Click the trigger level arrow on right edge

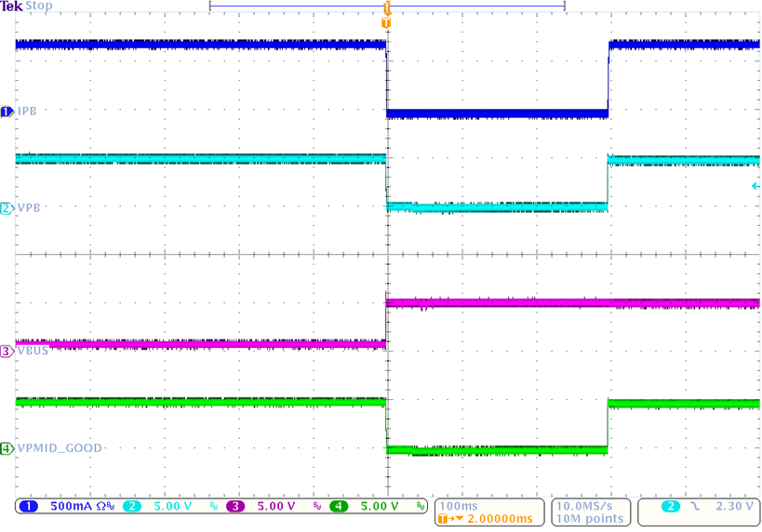point(755,187)
